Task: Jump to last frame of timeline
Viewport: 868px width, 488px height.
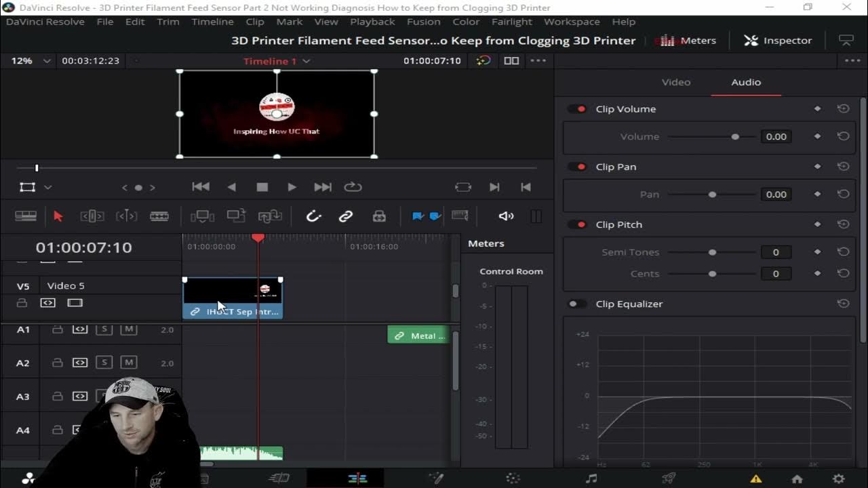Action: click(x=323, y=187)
